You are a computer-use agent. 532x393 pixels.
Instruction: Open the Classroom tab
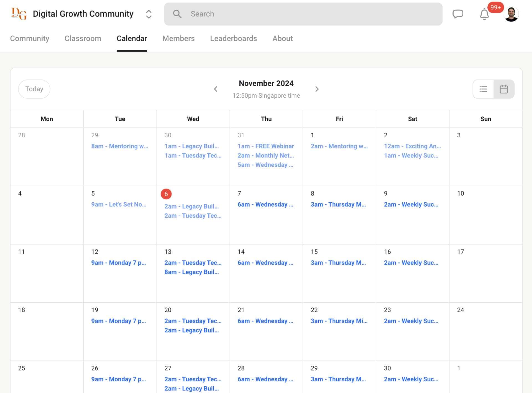(83, 39)
